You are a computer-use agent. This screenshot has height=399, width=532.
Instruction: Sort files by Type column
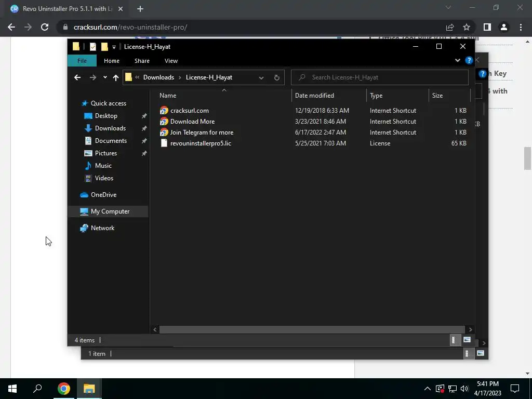click(397, 96)
